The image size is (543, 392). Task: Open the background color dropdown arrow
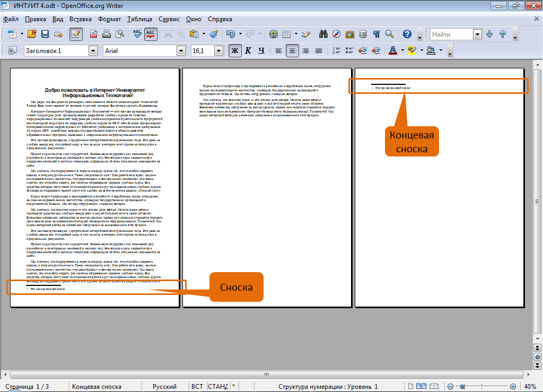[x=441, y=51]
